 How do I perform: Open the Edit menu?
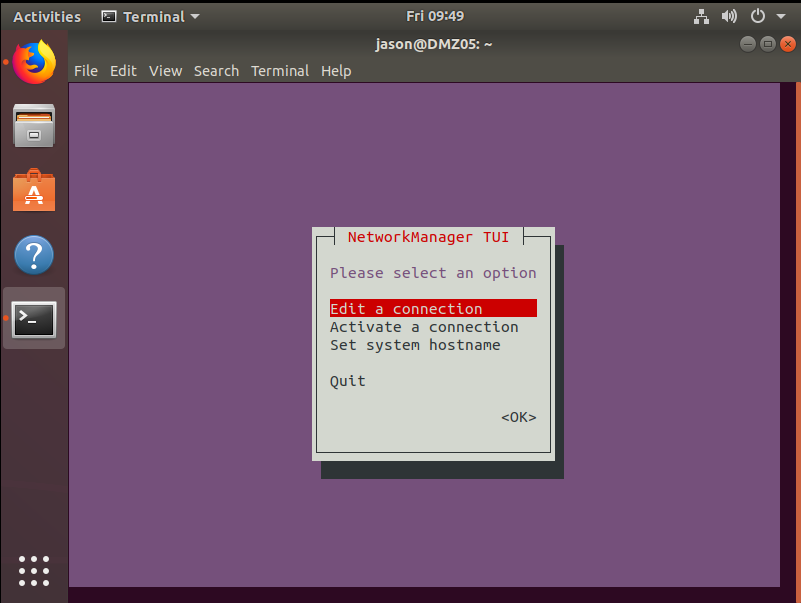coord(123,71)
